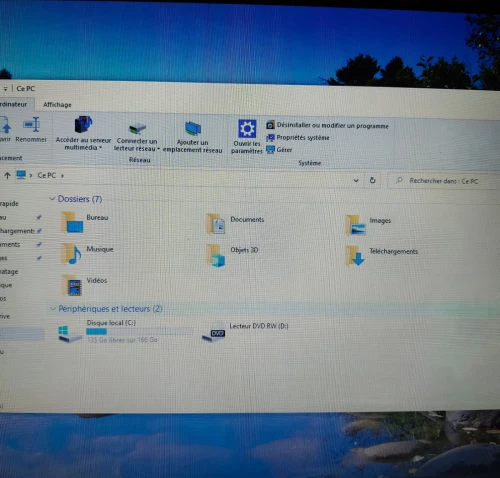Switch to the Affichage tab
500x478 pixels.
point(57,105)
